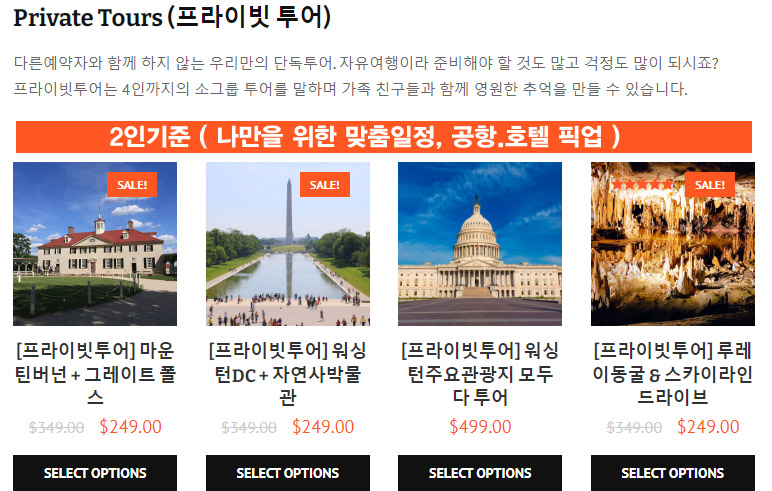
Task: Click the SALE! badge on Washington Monument tour
Action: (324, 185)
